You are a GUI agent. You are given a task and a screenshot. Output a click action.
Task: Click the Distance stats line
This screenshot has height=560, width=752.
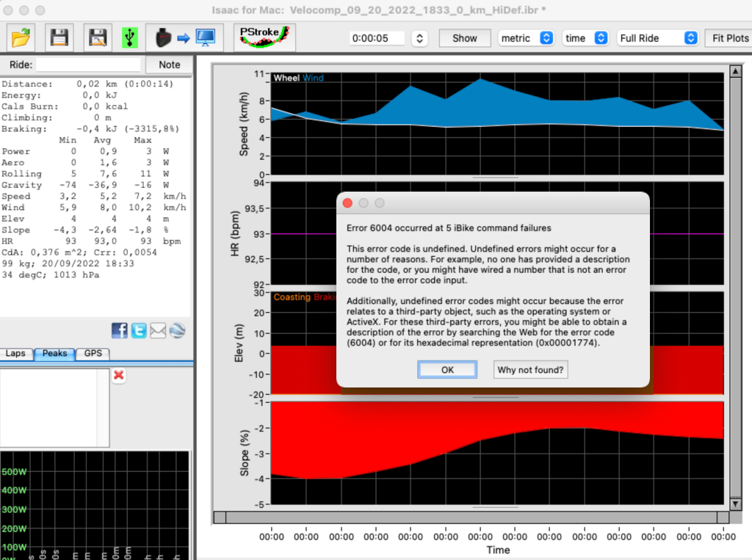point(87,84)
